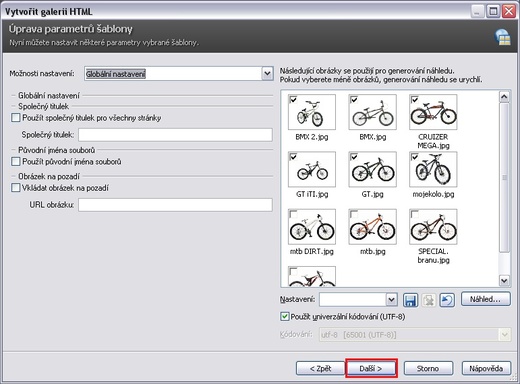
Task: Check the mtb.jpg thumbnail checkbox
Action: (354, 214)
